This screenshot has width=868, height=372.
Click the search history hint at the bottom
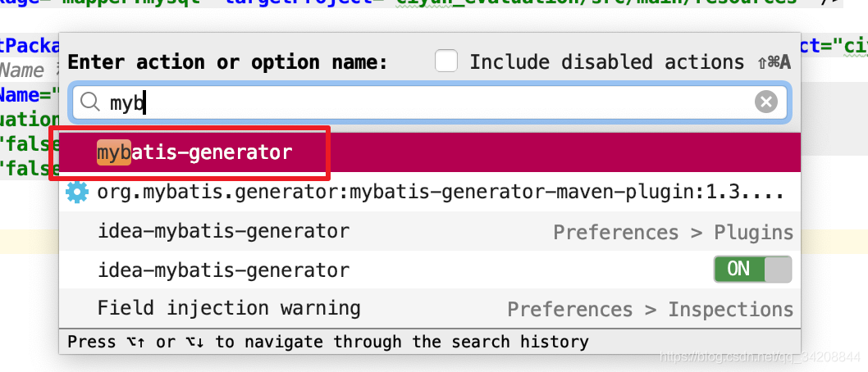(x=327, y=342)
